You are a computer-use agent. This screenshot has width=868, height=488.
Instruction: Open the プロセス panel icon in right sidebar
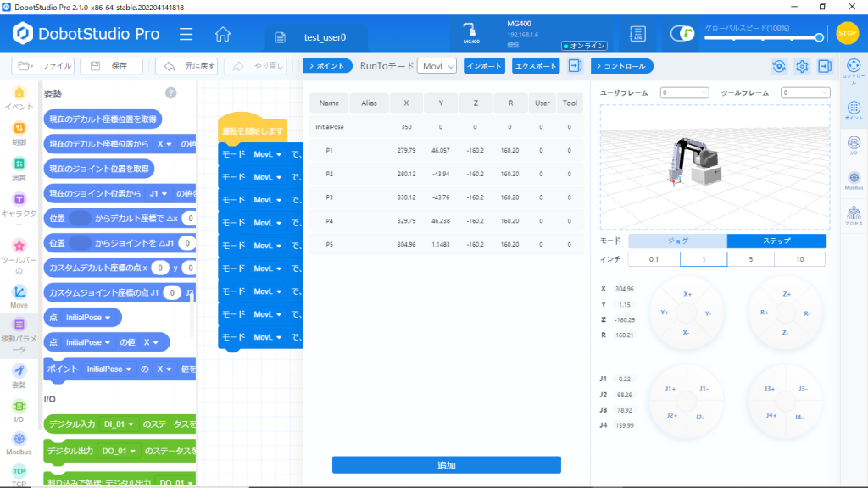pyautogui.click(x=854, y=215)
